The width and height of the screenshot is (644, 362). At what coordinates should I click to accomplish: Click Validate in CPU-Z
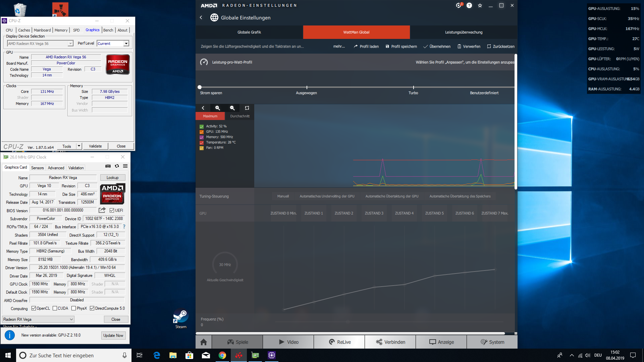[95, 146]
